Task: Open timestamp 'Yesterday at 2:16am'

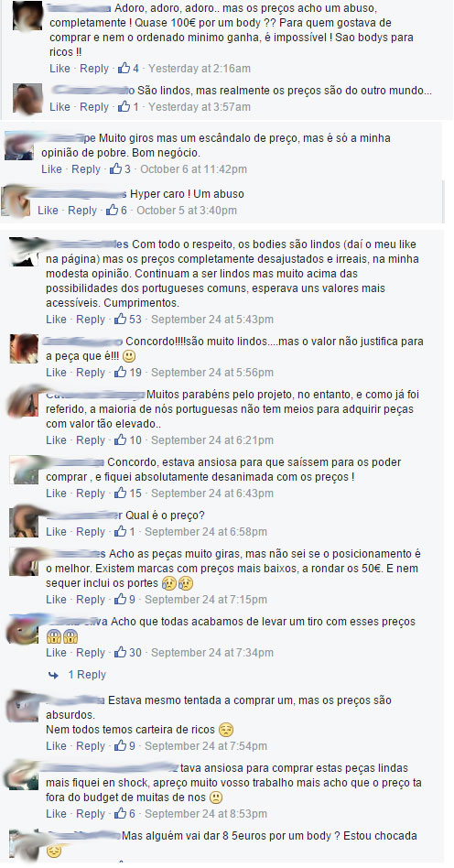Action: (x=200, y=68)
